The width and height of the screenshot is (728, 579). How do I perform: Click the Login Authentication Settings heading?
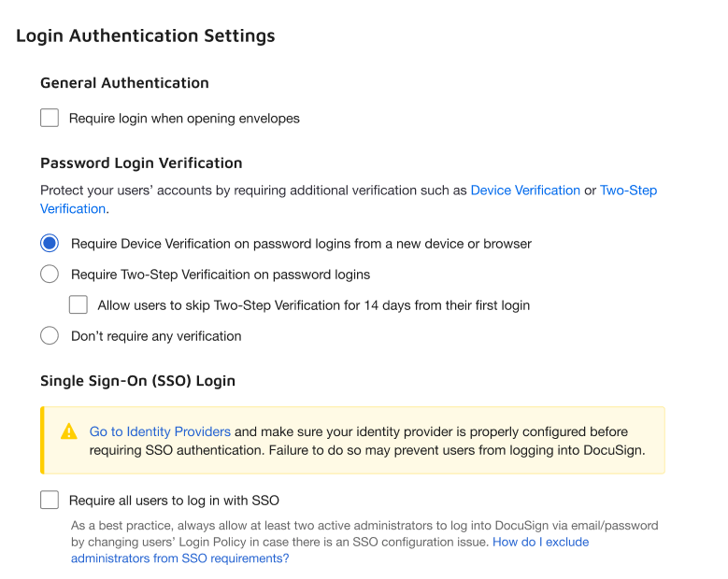pyautogui.click(x=146, y=36)
